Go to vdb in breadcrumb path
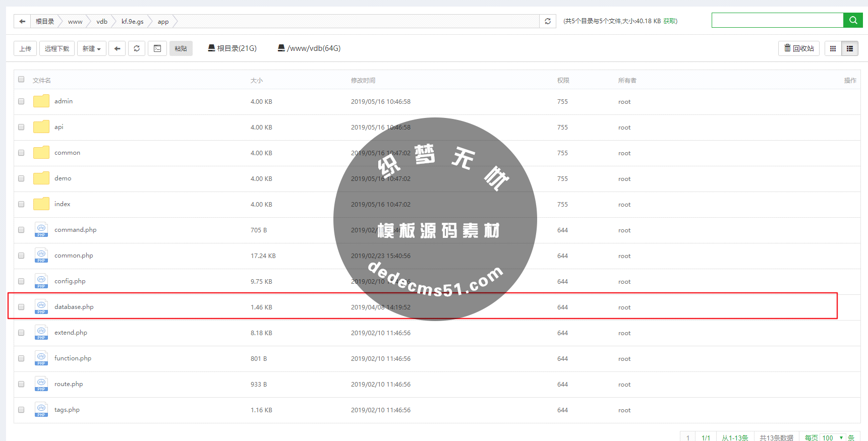 pyautogui.click(x=102, y=22)
